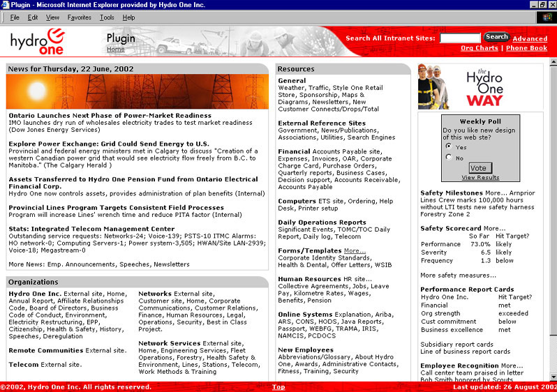Open the View menu
This screenshot has height=392, width=557.
tap(52, 17)
